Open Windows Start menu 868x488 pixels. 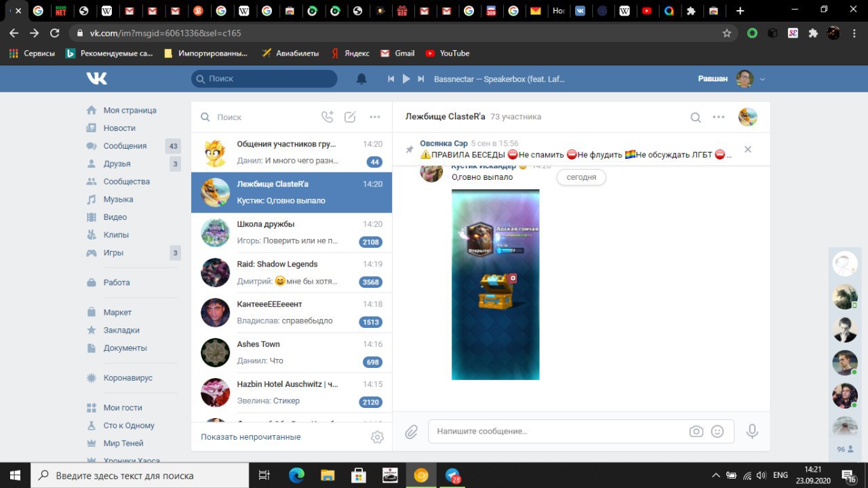point(15,475)
